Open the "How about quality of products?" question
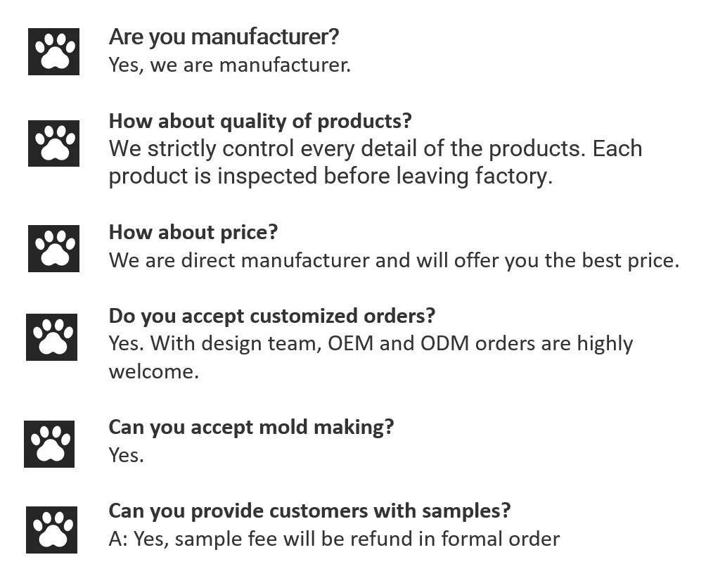 [x=260, y=121]
